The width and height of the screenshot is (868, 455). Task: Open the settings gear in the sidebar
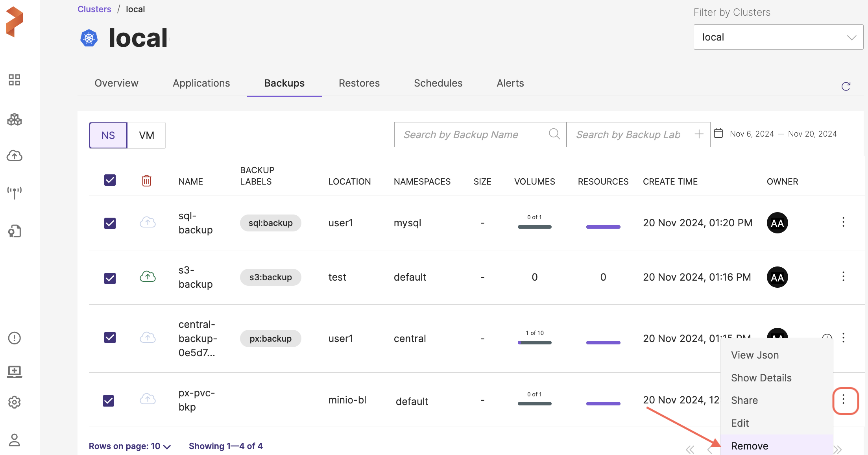[15, 402]
